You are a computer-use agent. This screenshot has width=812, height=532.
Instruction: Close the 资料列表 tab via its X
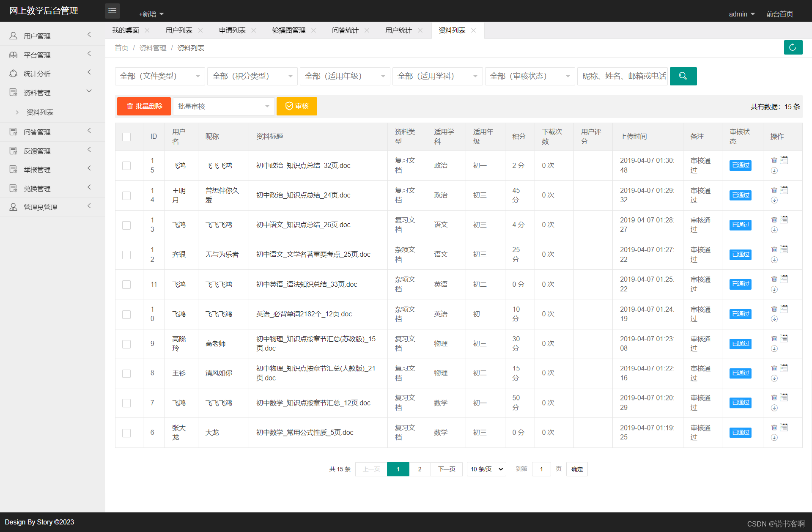click(x=474, y=30)
